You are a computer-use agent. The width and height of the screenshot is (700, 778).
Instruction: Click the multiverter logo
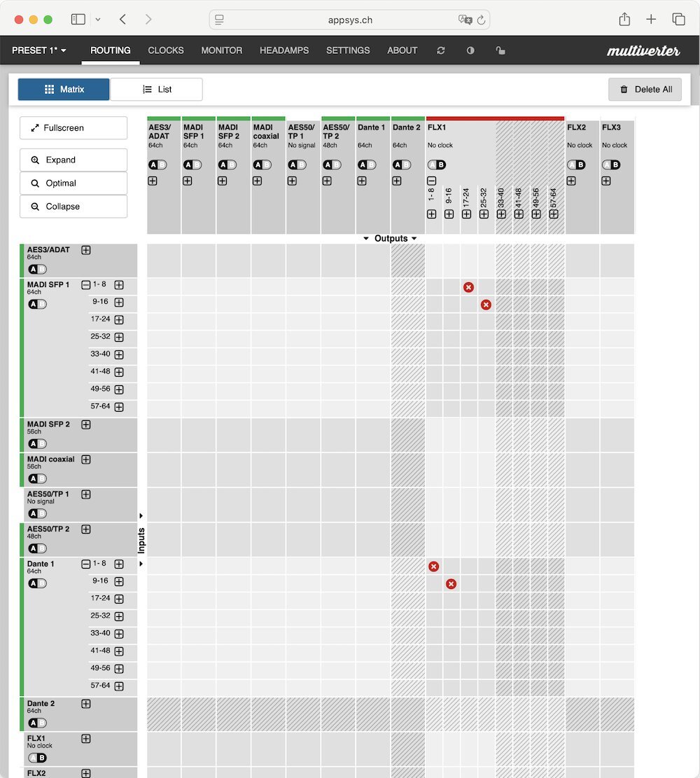[643, 50]
